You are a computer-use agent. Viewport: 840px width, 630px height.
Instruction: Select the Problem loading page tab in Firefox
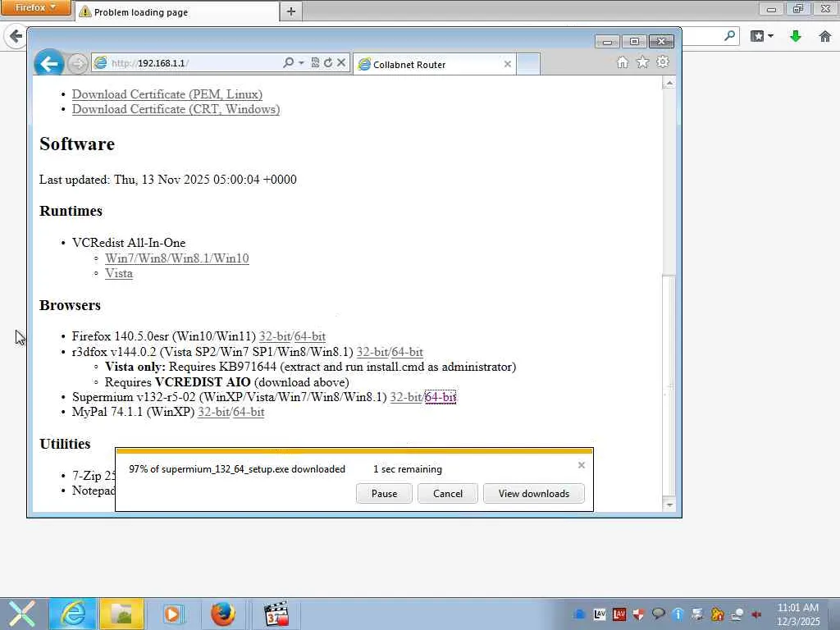click(x=177, y=11)
